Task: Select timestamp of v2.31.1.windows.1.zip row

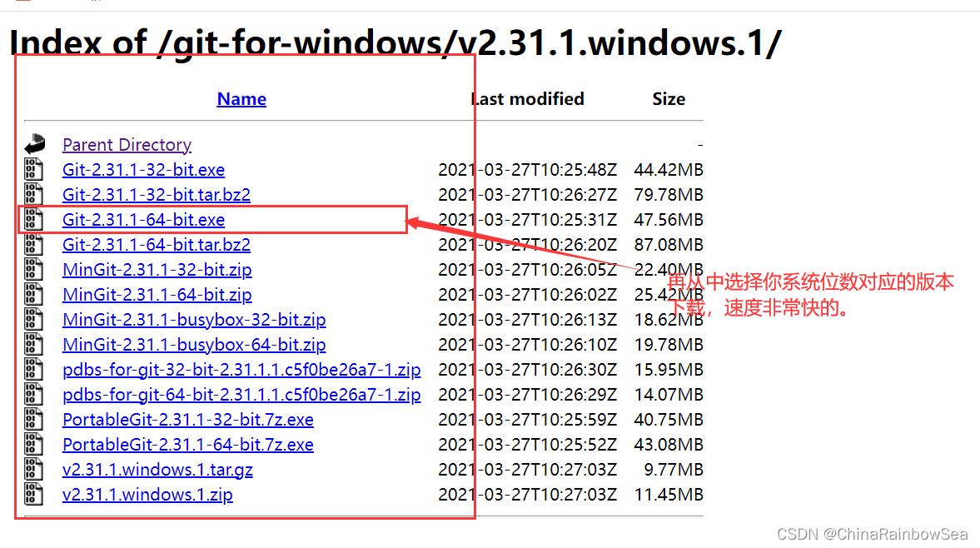Action: (x=528, y=494)
